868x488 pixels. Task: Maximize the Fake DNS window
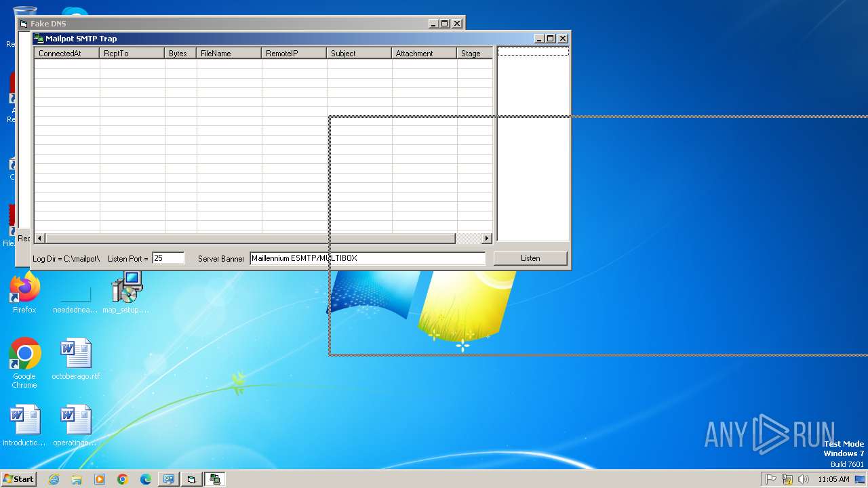pyautogui.click(x=445, y=23)
